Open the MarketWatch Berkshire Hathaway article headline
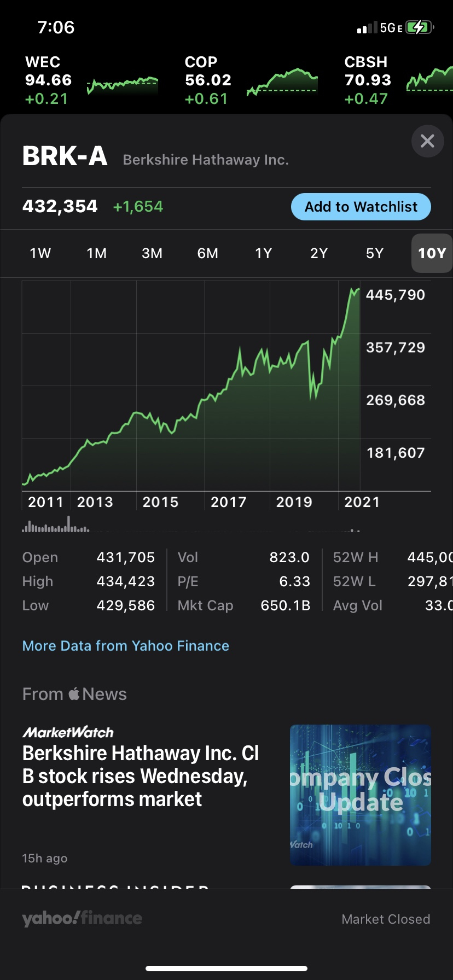Image resolution: width=453 pixels, height=980 pixels. [141, 776]
